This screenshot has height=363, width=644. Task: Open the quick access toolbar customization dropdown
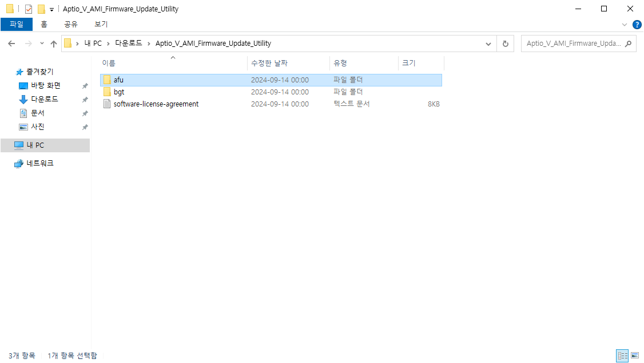[x=51, y=9]
